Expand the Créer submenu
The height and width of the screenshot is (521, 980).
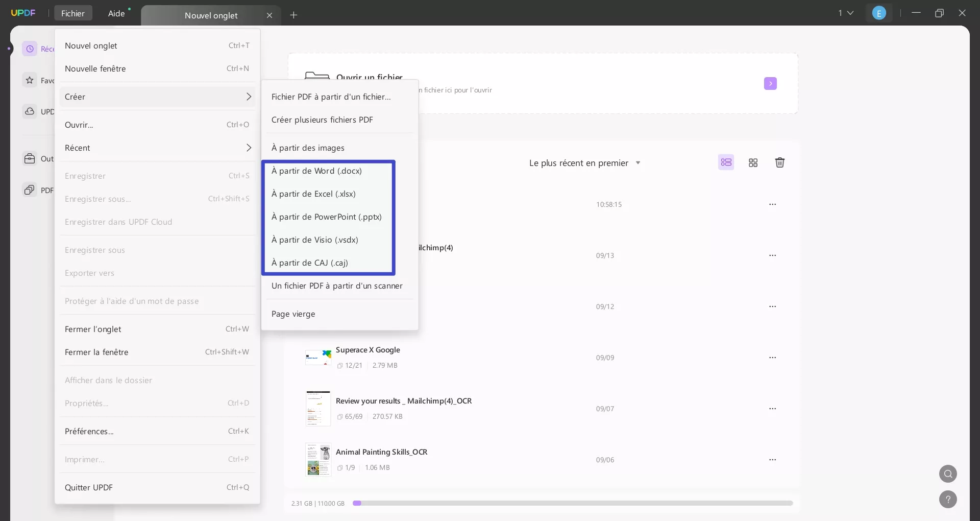point(157,97)
